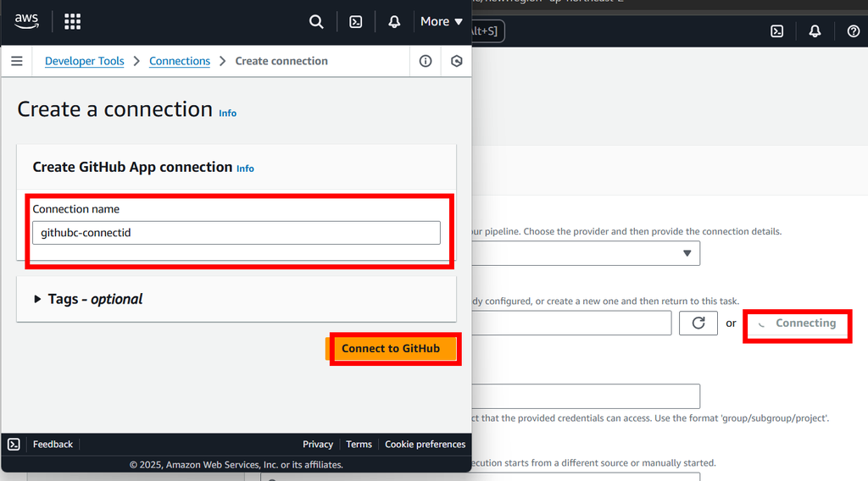Click the AWS logo home icon

point(26,21)
